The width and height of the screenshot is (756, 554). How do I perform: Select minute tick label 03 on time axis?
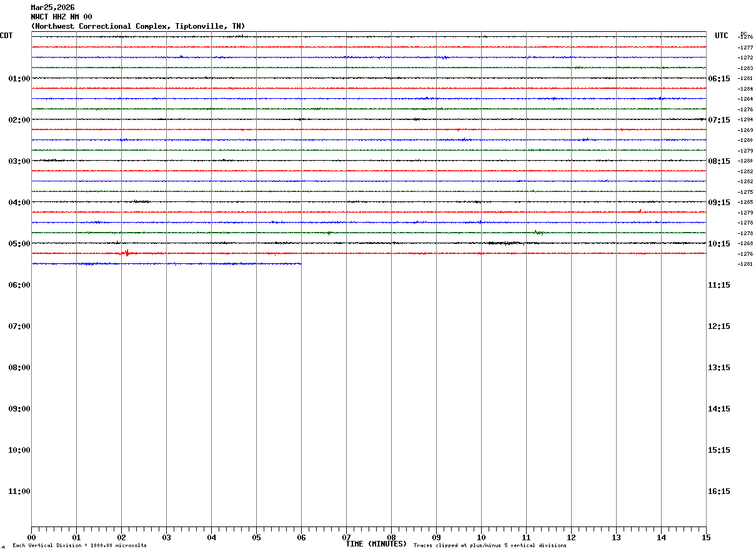tap(166, 538)
